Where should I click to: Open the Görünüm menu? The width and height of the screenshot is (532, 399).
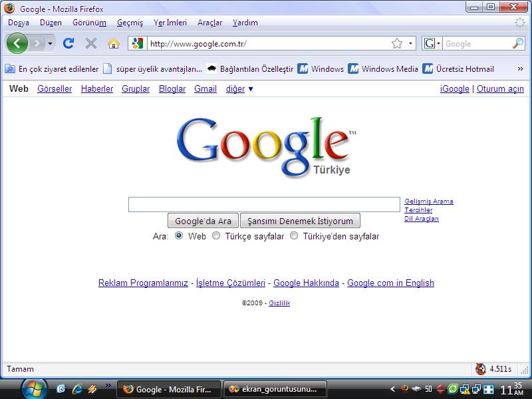89,23
